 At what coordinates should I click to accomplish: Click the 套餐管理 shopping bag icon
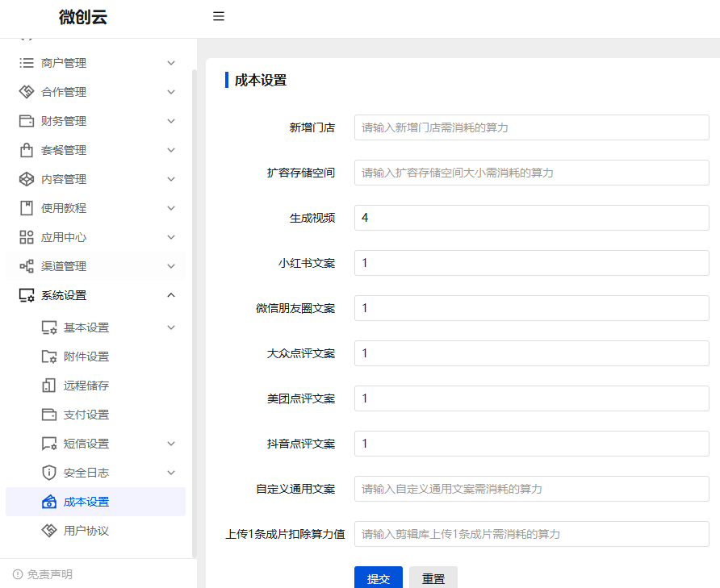[27, 150]
